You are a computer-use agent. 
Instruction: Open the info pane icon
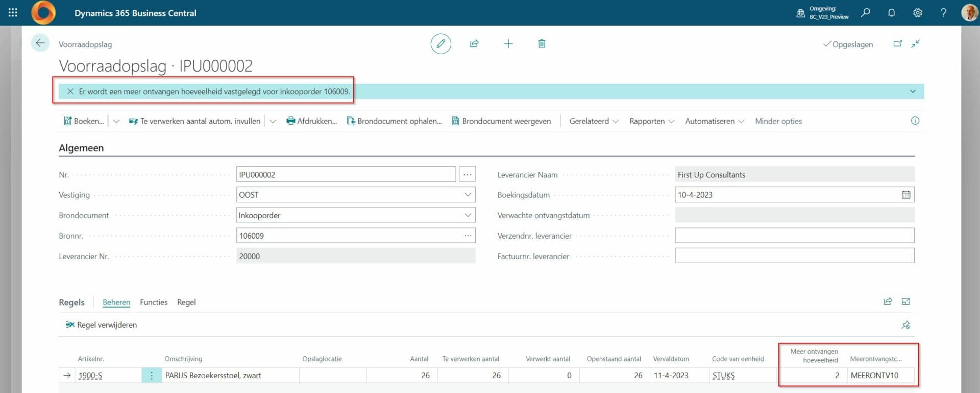tap(915, 121)
